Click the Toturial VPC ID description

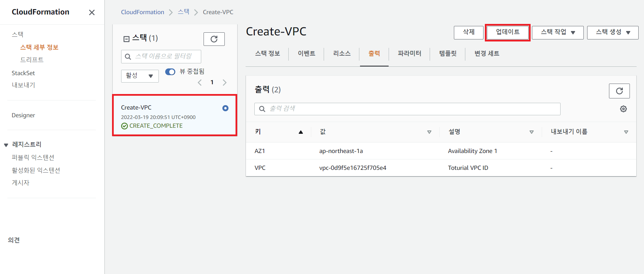pos(468,168)
